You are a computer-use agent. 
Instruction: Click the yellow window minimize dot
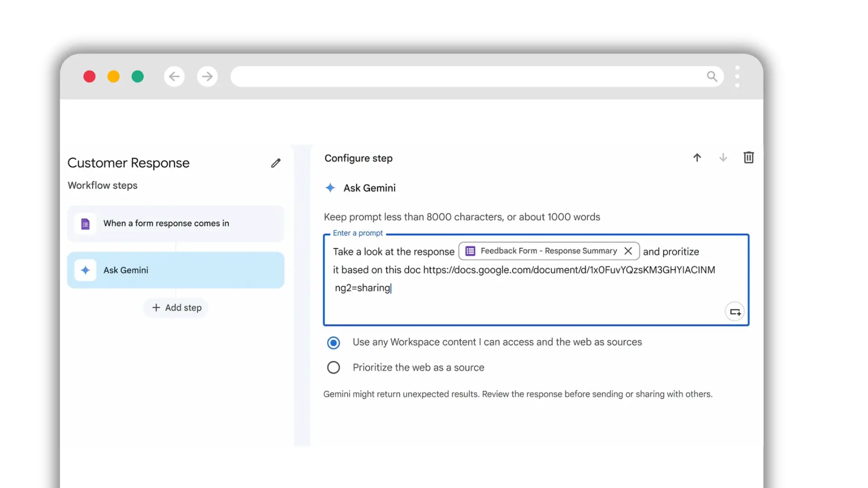click(113, 76)
